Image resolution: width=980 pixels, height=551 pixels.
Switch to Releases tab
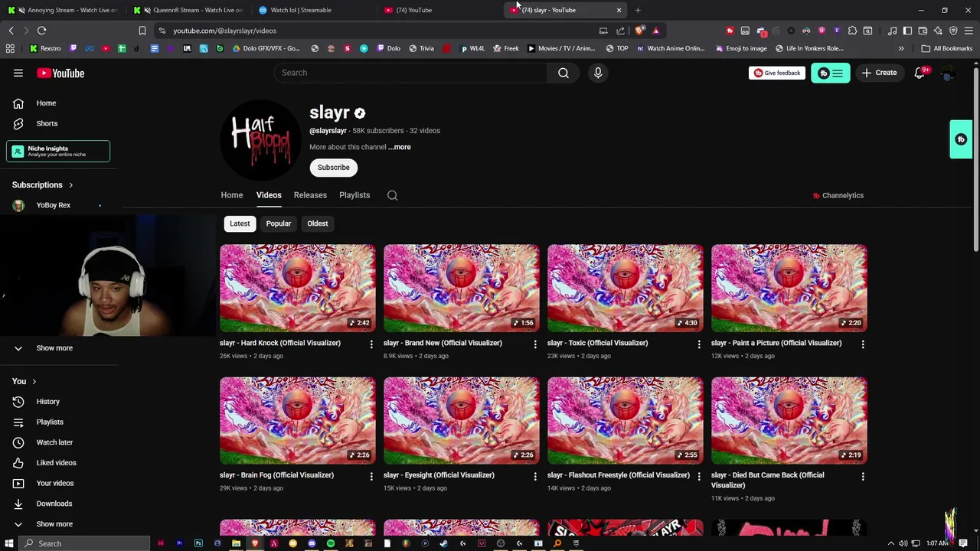(x=310, y=195)
